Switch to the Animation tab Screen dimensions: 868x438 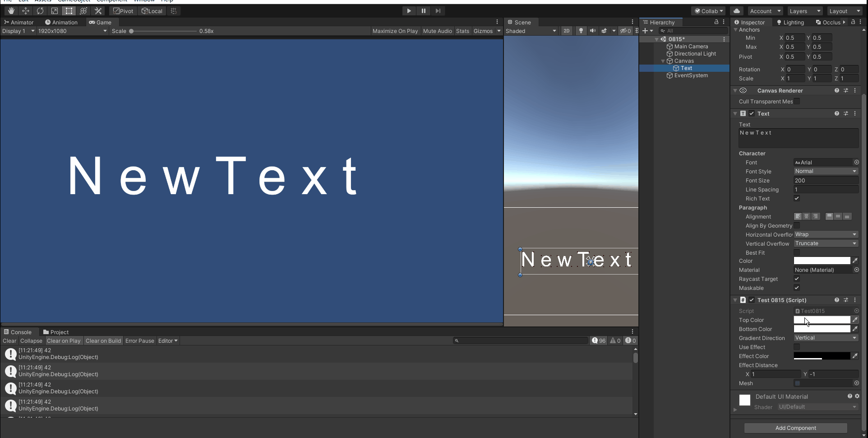(61, 22)
